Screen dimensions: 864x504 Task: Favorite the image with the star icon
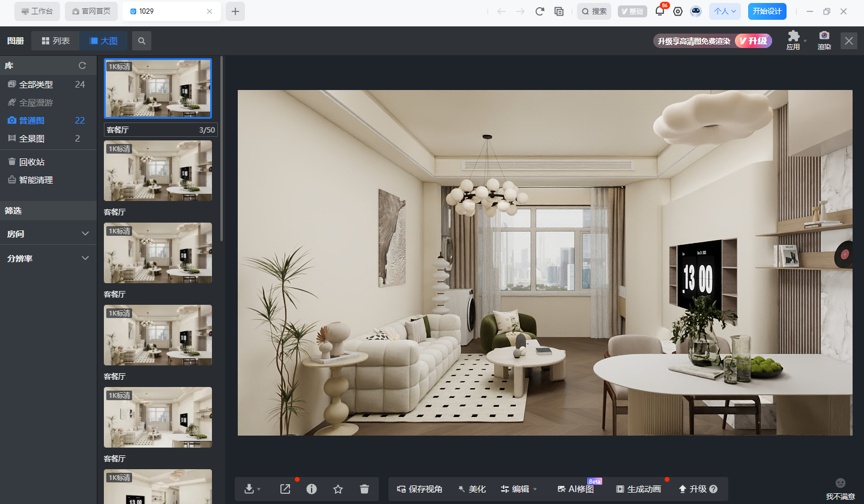338,489
